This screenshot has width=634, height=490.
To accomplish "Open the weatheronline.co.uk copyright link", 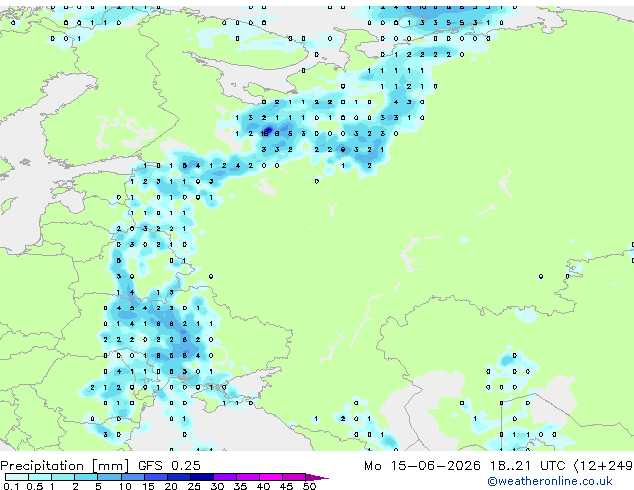I will pyautogui.click(x=549, y=481).
